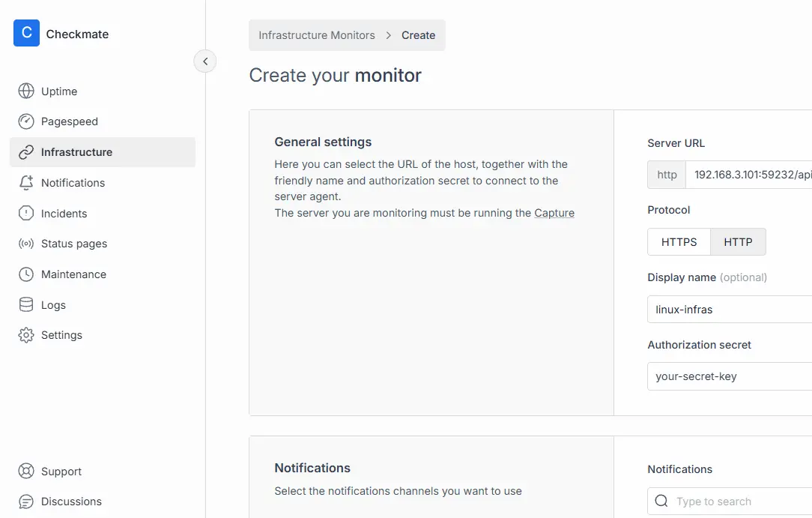The image size is (812, 518).
Task: Click the Settings gear icon
Action: pos(26,335)
